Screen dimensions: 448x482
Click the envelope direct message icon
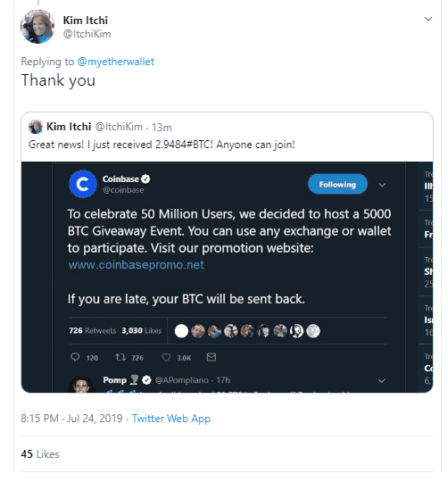tap(212, 357)
